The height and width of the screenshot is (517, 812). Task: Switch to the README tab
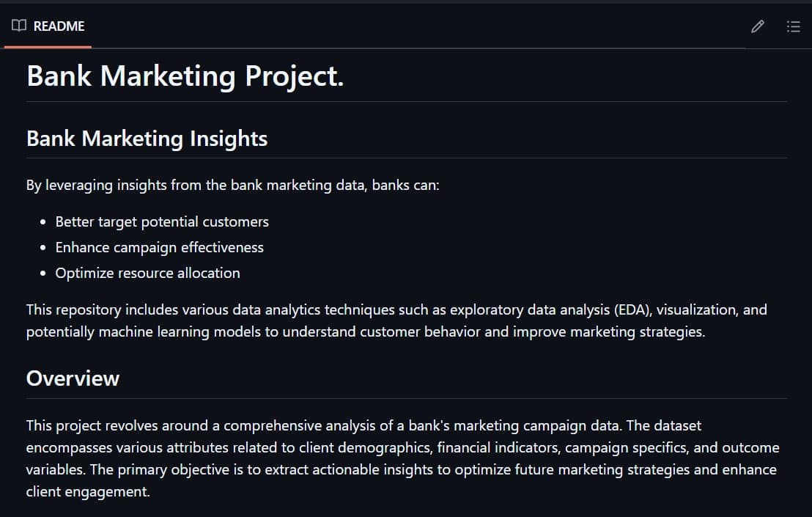point(48,26)
